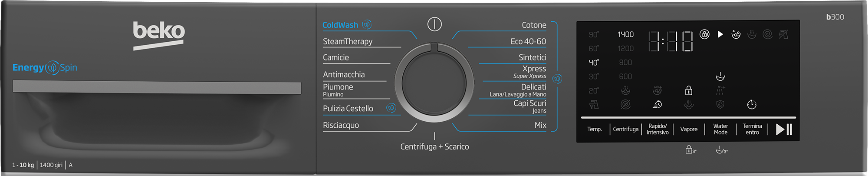Tap the door lock indicator icon beside the time
The width and height of the screenshot is (868, 176).
point(705,34)
